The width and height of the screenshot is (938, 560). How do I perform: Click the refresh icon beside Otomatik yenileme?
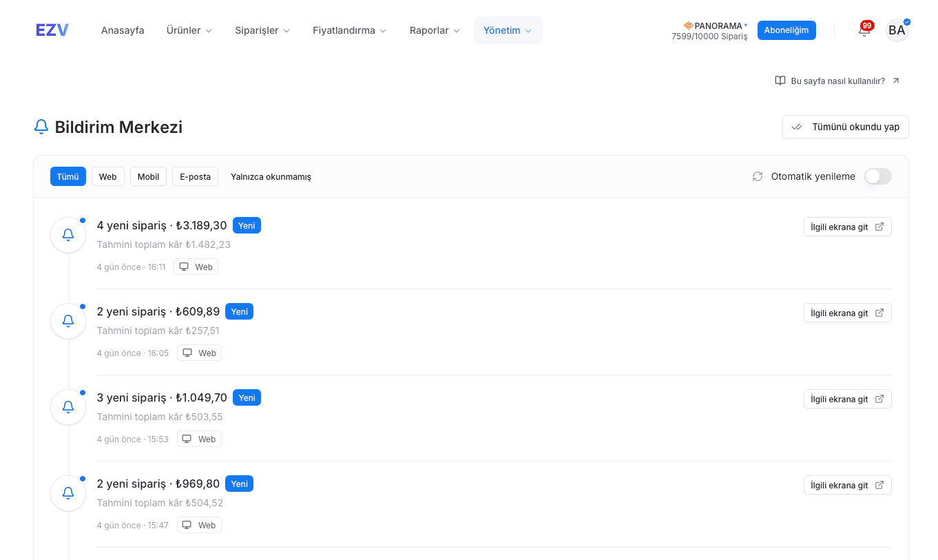758,176
